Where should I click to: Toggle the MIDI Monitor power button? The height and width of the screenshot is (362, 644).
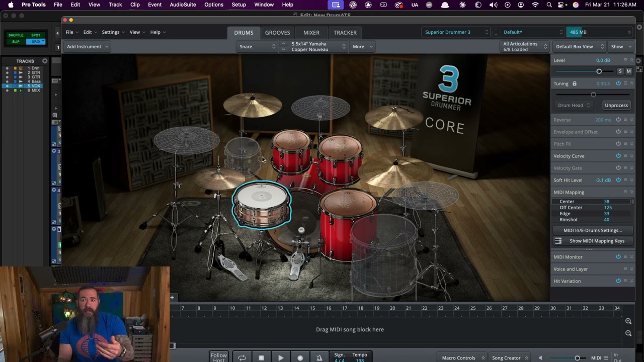coord(618,257)
